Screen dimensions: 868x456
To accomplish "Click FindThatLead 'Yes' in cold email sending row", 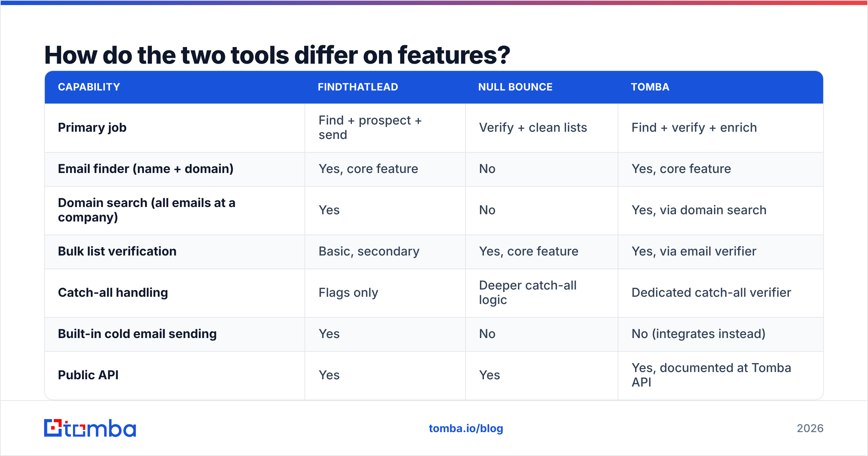I will (329, 334).
